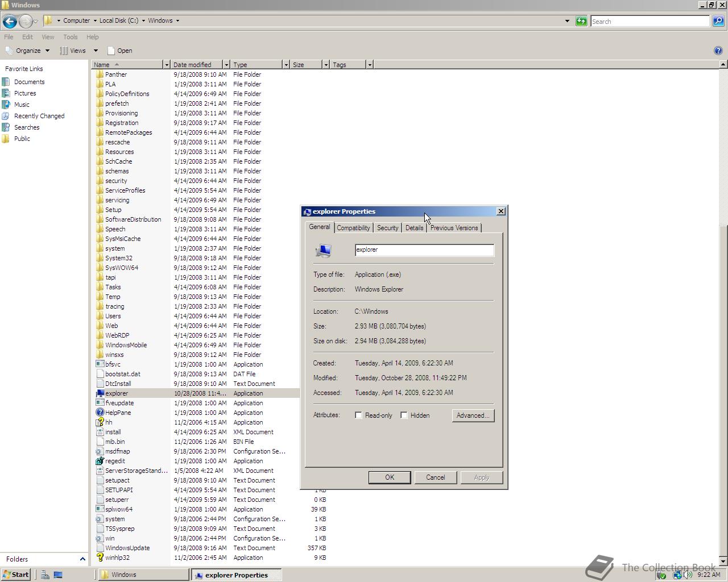Expand the Date modified column filter dropdown
Screen dimensions: 728x582
point(226,65)
